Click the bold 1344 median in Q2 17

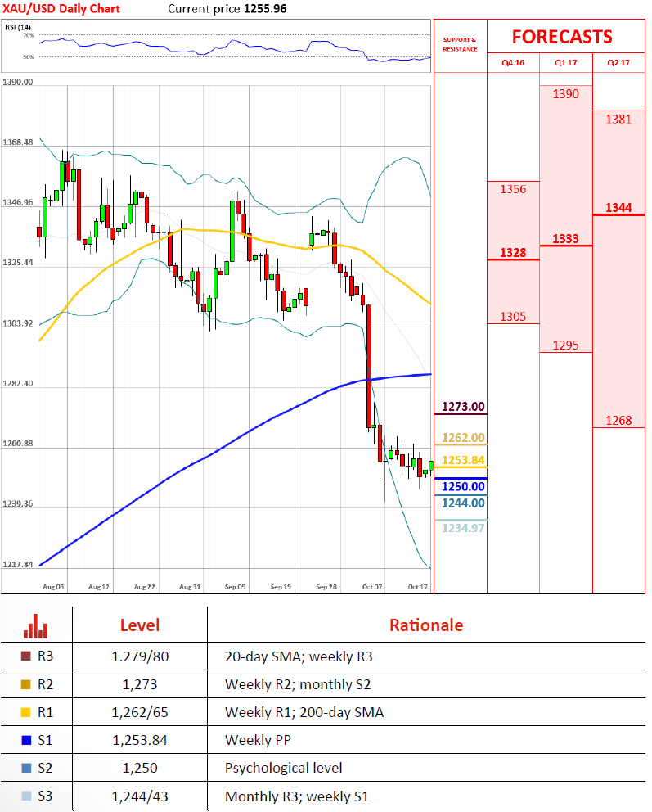619,208
